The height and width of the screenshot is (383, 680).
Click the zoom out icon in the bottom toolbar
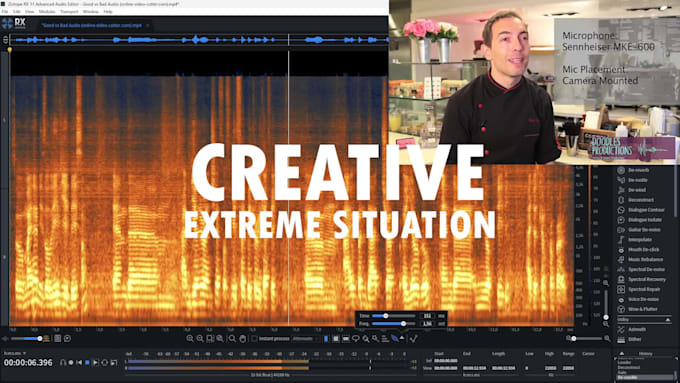click(200, 338)
